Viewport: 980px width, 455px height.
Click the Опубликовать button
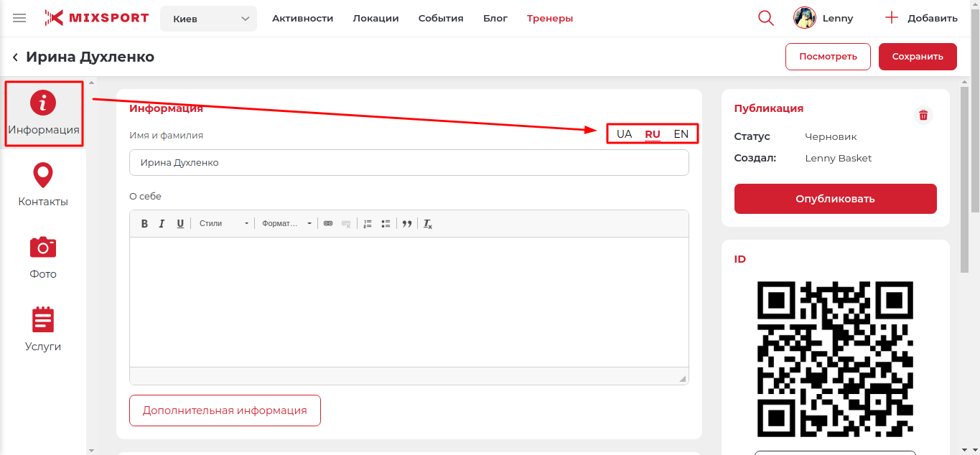click(x=835, y=199)
